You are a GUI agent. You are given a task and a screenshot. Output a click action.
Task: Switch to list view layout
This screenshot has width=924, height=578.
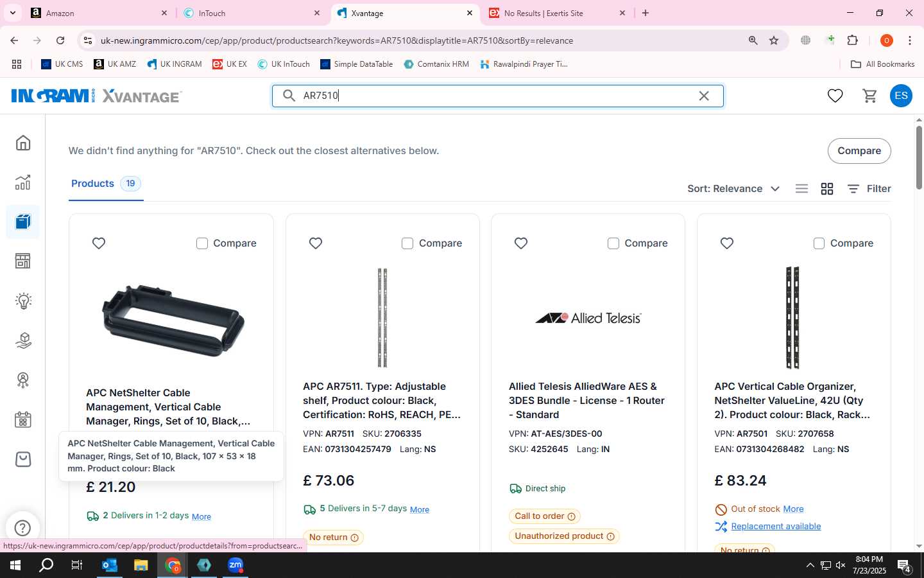(801, 189)
